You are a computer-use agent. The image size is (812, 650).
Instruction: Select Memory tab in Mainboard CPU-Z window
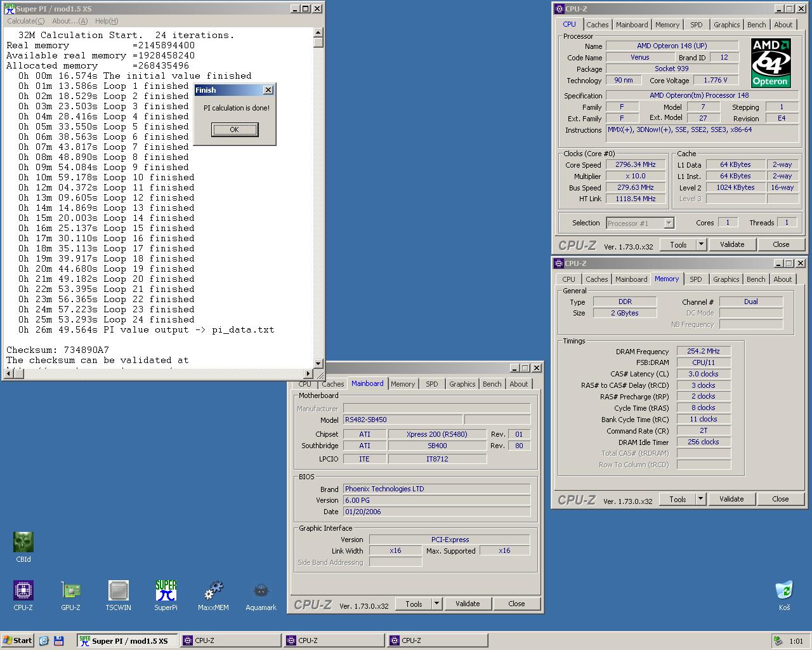tap(403, 384)
